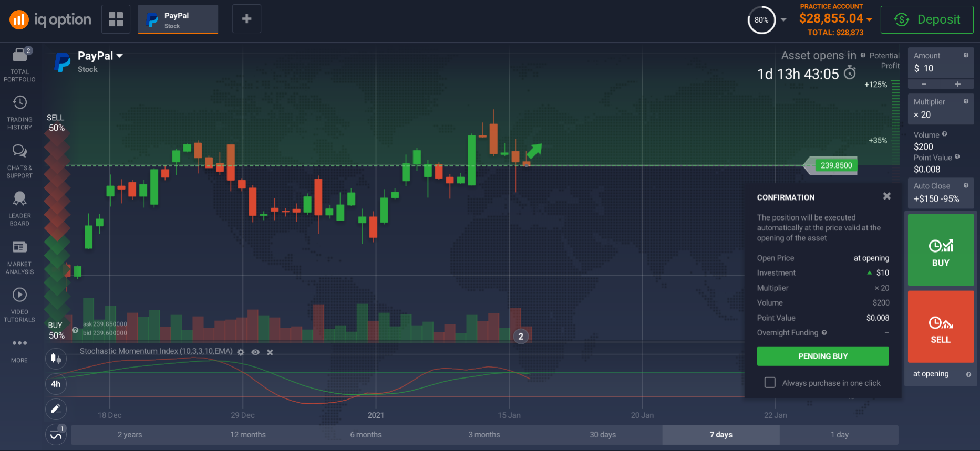Increase amount with plus button
This screenshot has height=451, width=980.
pos(957,84)
